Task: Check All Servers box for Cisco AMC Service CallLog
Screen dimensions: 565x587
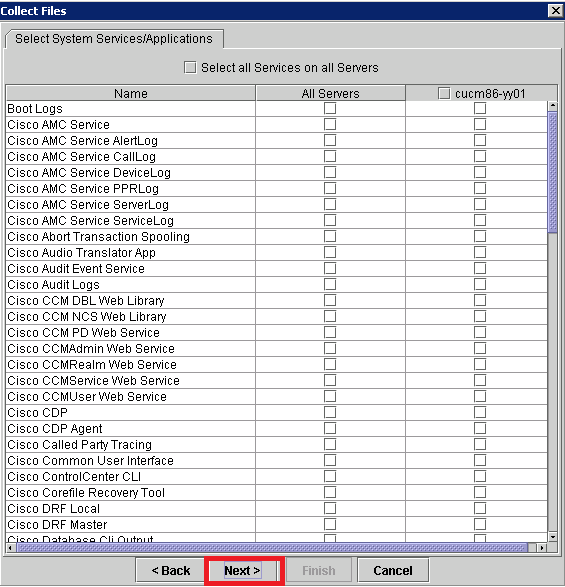Action: point(330,156)
